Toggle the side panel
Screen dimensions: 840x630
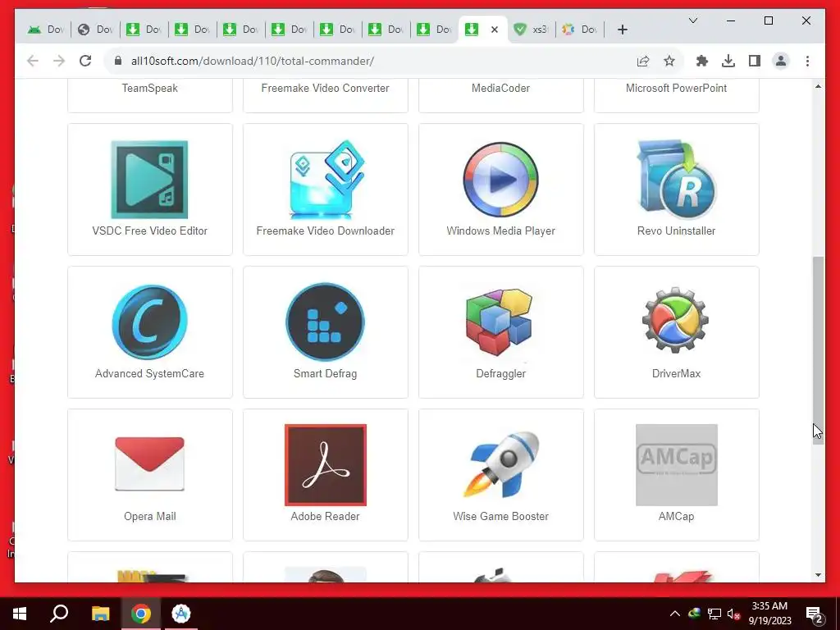point(755,61)
